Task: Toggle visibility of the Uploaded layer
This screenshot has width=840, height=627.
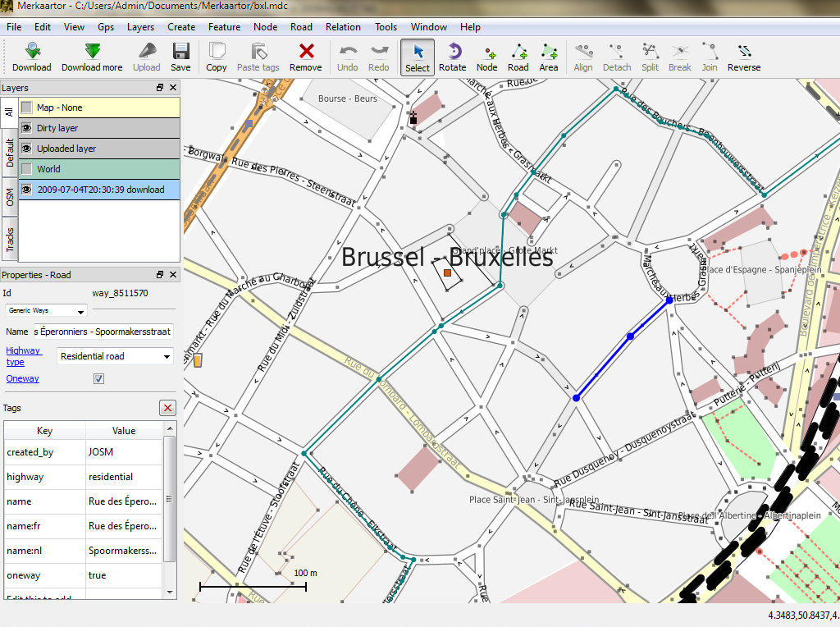Action: pyautogui.click(x=27, y=149)
